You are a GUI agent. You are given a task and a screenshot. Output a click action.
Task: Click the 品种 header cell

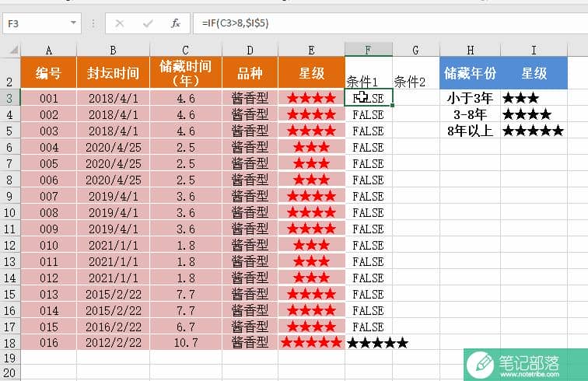click(x=250, y=73)
